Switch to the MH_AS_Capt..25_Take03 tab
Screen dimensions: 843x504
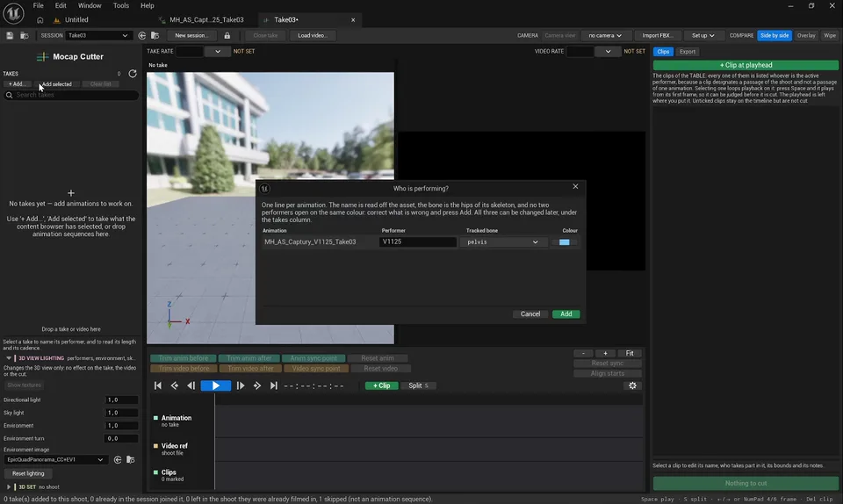(206, 20)
